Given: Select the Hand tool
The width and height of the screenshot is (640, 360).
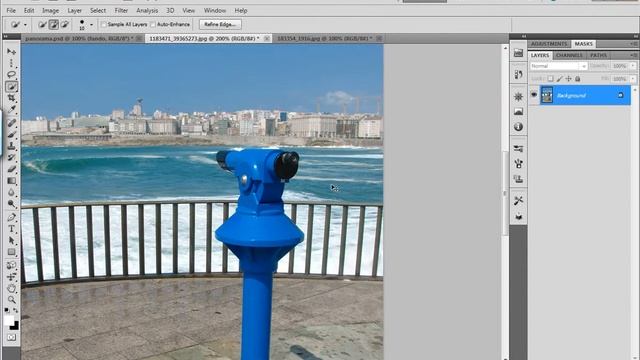Looking at the screenshot, I should click(x=11, y=289).
